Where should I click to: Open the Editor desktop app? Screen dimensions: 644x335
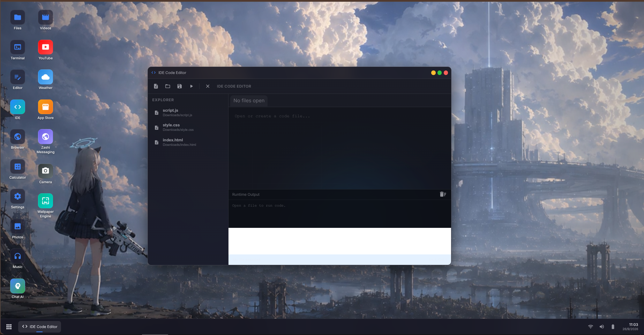pos(17,80)
